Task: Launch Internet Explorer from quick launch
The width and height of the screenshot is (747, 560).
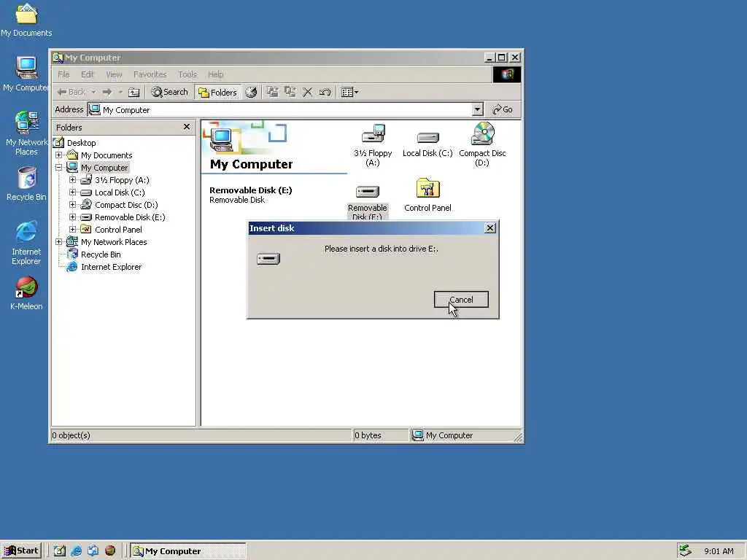Action: point(76,551)
